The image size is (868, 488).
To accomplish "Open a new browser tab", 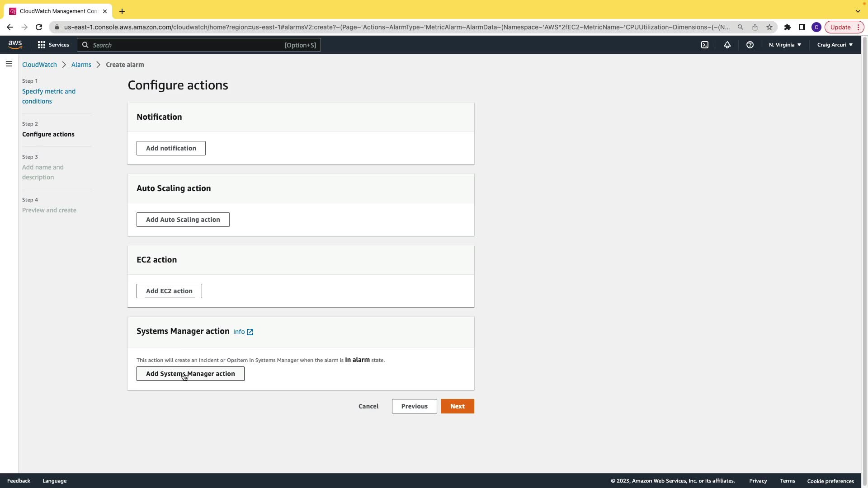I will [122, 11].
